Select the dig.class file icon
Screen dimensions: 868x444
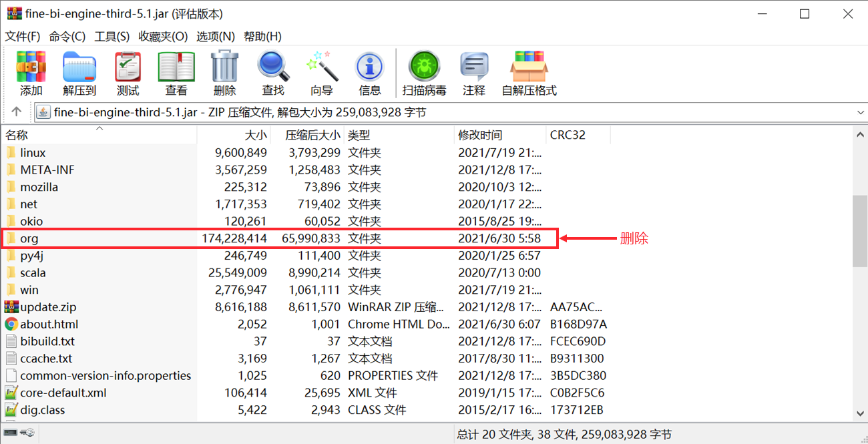click(11, 410)
